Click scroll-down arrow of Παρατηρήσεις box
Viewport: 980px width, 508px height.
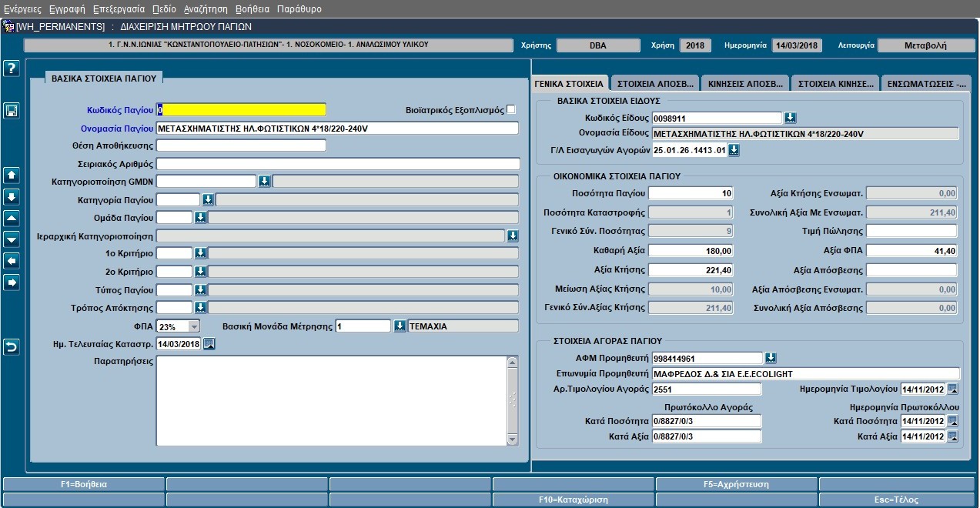513,439
